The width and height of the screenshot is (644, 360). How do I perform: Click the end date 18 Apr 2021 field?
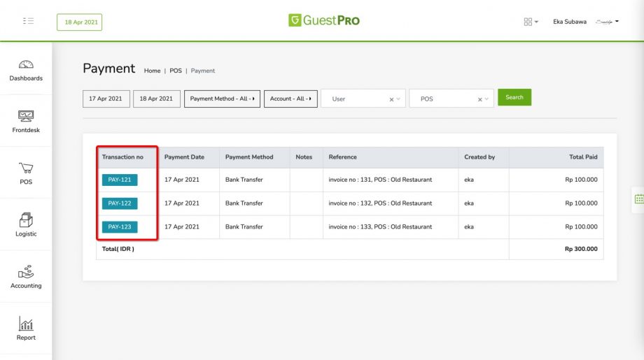tap(157, 99)
